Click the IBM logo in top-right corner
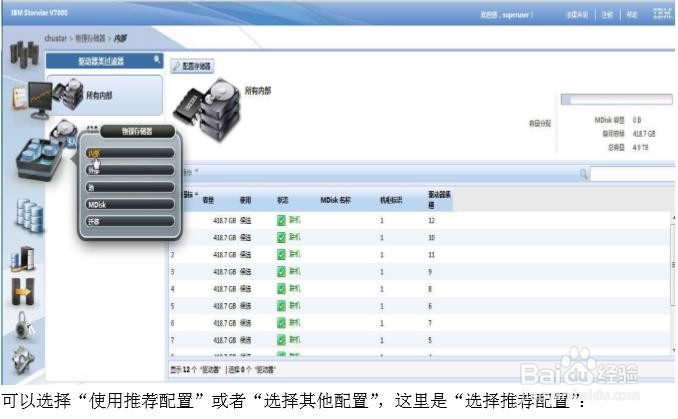 (662, 13)
